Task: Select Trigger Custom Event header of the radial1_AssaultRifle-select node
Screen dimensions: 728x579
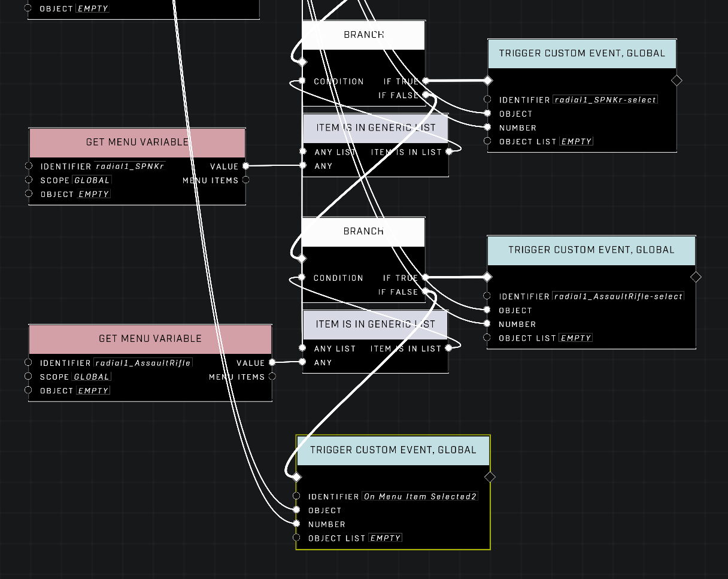Action: [x=591, y=250]
